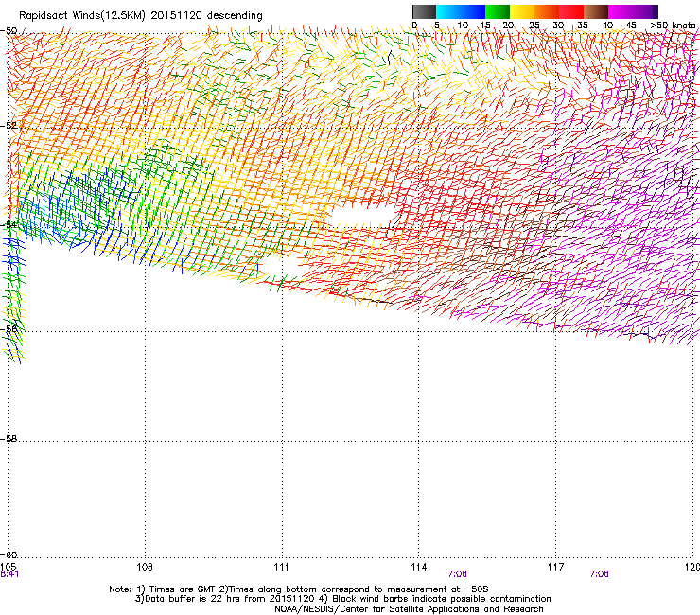Click the gray 0-5 knots legend segment
The height and width of the screenshot is (615, 700).
point(424,11)
